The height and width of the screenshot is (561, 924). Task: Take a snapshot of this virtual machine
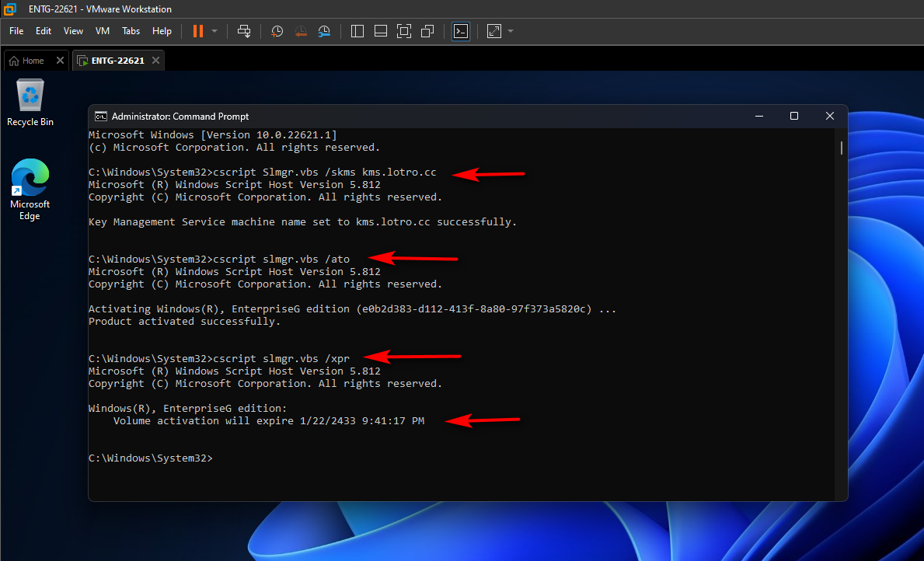[x=277, y=31]
